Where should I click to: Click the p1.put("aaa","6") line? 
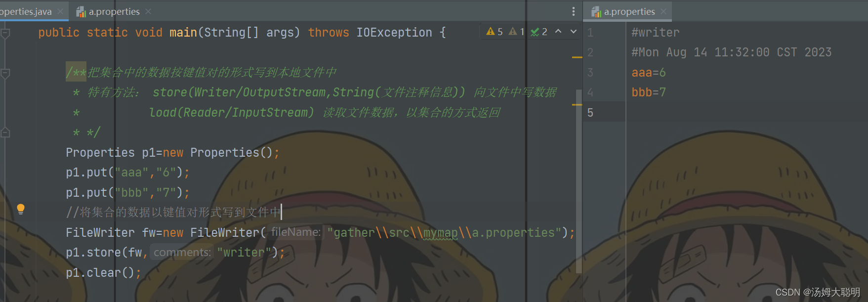(x=128, y=173)
